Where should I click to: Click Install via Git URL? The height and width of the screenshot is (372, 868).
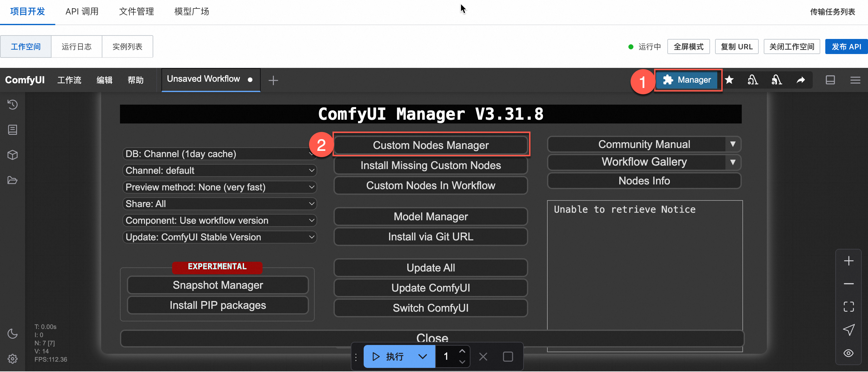pyautogui.click(x=431, y=237)
